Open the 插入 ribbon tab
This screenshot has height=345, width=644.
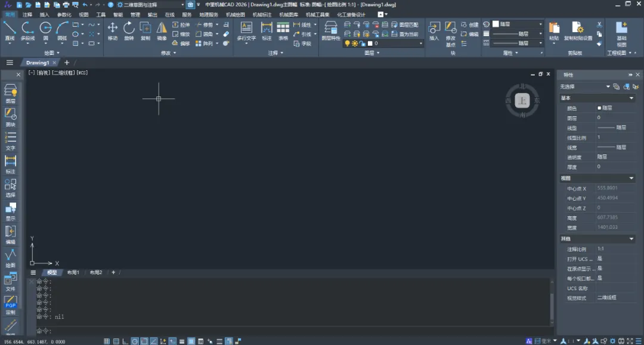44,15
